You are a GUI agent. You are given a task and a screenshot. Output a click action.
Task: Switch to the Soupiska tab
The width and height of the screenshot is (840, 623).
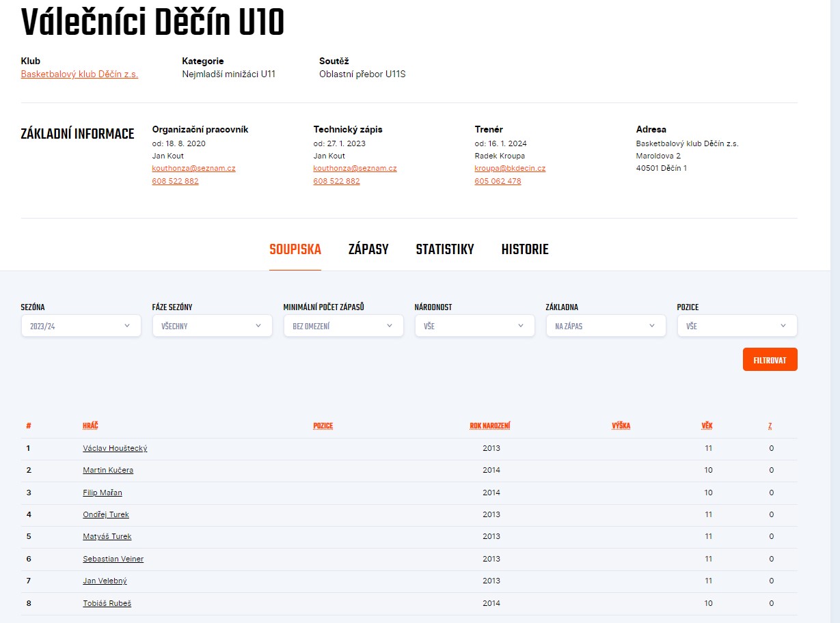295,249
